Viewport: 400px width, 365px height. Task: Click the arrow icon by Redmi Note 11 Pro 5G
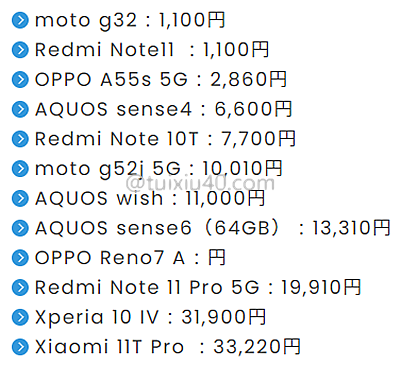pos(20,287)
